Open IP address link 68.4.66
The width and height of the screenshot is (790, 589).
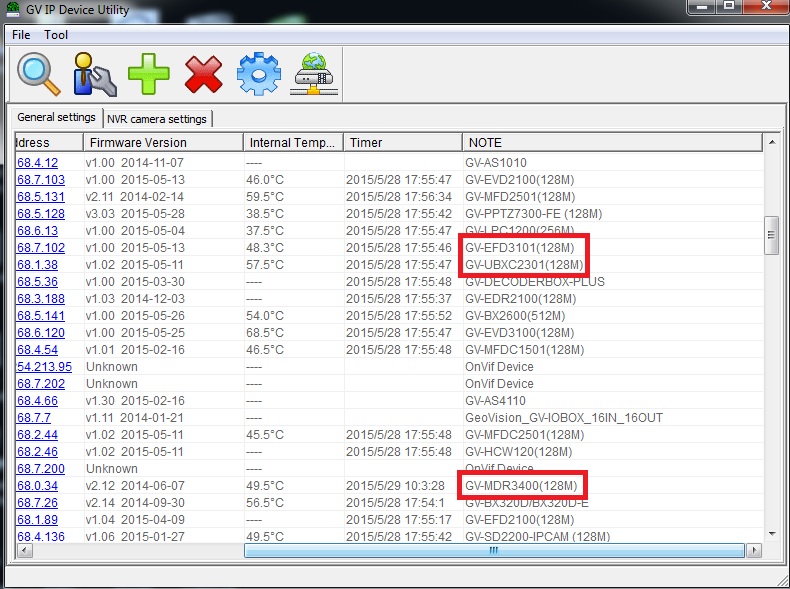(37, 401)
